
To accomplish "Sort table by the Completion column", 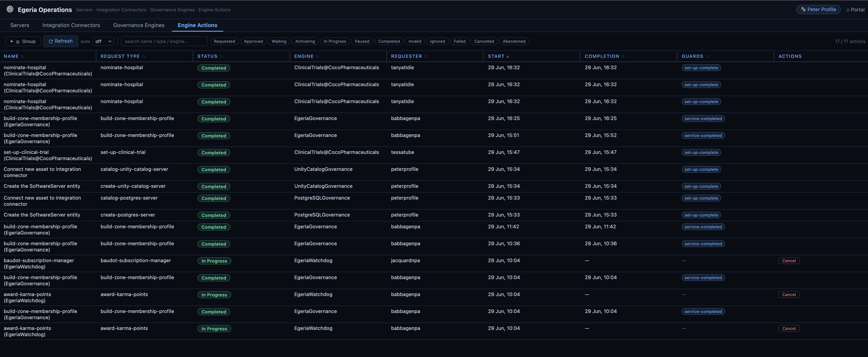I will (x=604, y=56).
